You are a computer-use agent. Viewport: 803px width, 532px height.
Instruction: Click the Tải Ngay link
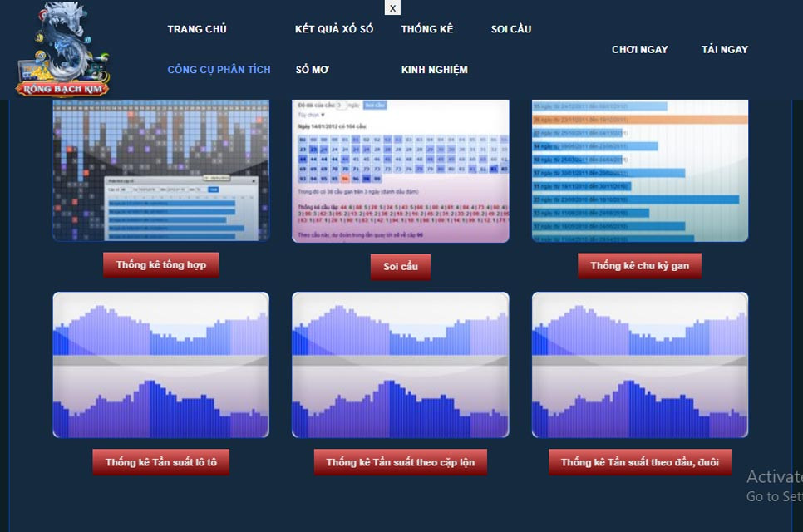coord(724,50)
